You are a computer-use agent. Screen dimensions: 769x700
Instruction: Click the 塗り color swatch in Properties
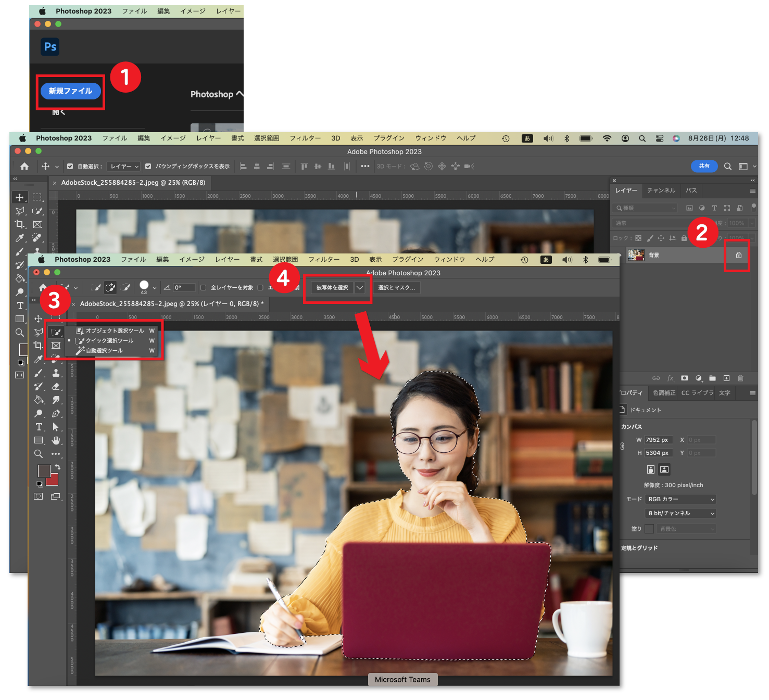(x=649, y=529)
